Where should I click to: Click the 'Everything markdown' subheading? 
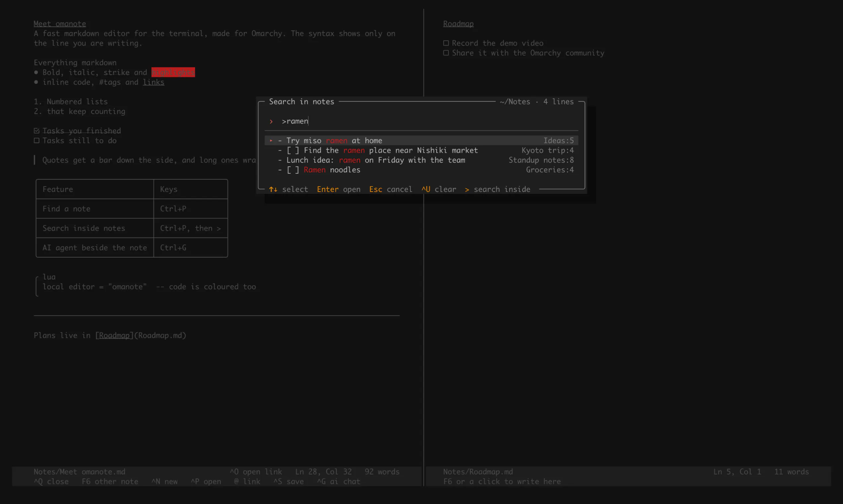75,63
